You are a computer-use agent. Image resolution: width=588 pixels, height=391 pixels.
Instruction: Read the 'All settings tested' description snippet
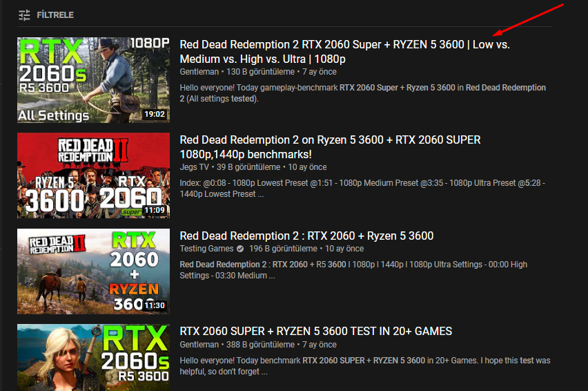point(362,93)
